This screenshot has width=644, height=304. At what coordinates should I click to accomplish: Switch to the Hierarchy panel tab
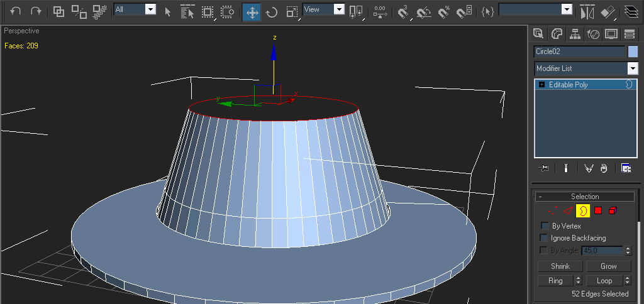pos(575,34)
